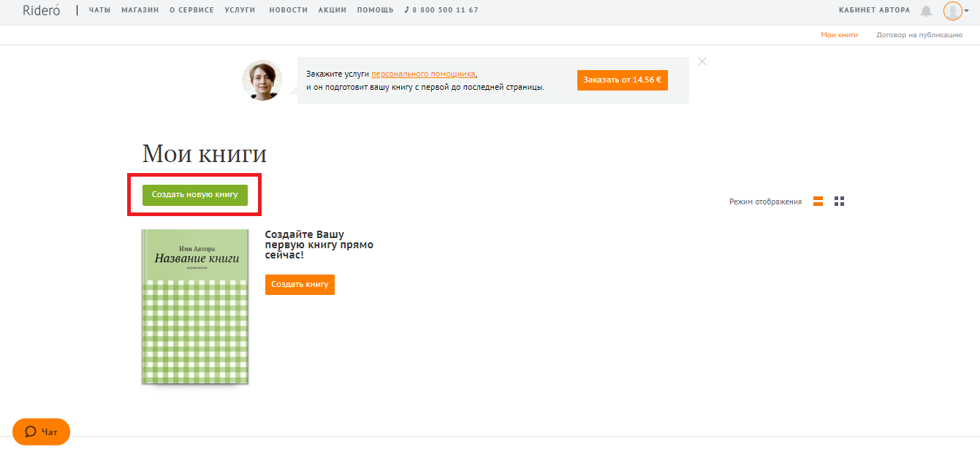Click the Ridero logo
This screenshot has width=980, height=449.
[41, 10]
